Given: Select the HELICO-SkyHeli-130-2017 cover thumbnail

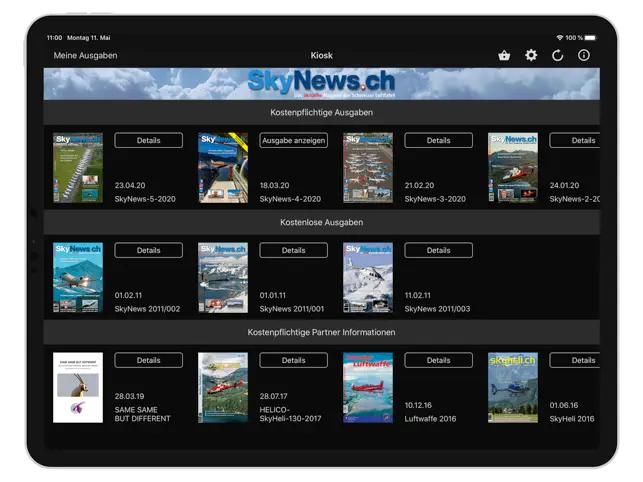Looking at the screenshot, I should [x=223, y=387].
